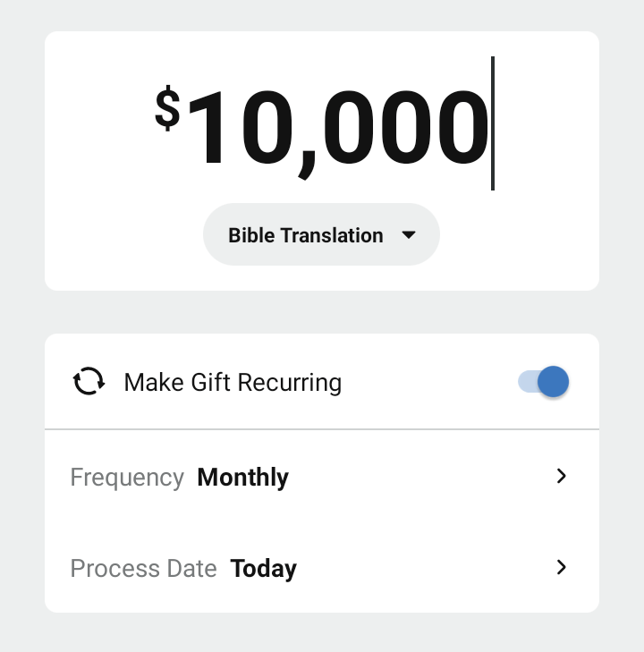Expand the Frequency options row
The height and width of the screenshot is (652, 644).
click(x=321, y=477)
